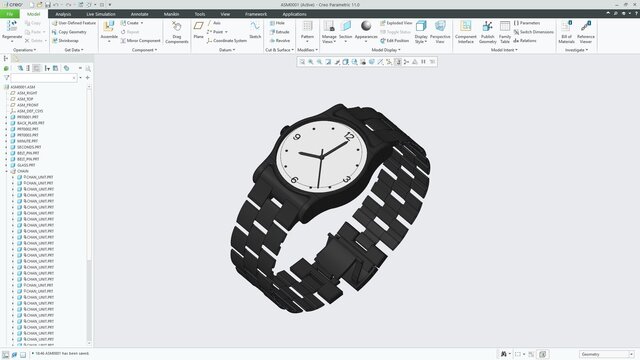Screen dimensions: 640x360
Task: Click inside the model tree search field
Action: (x=44, y=78)
